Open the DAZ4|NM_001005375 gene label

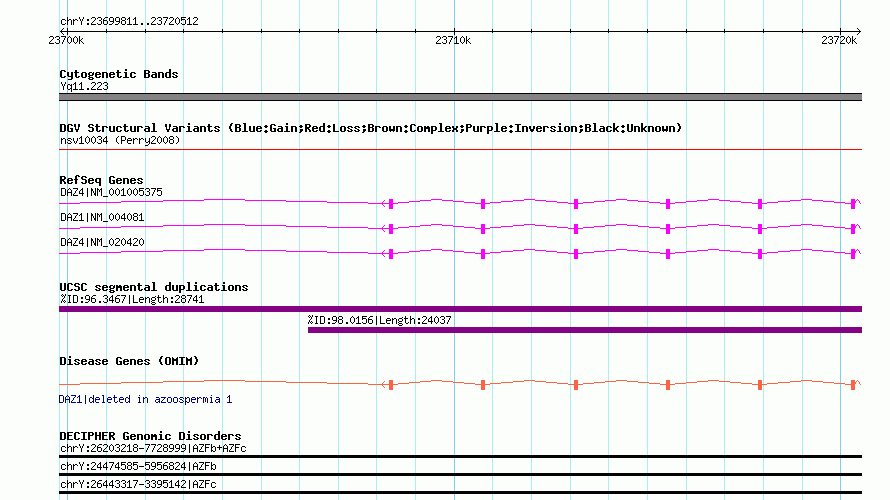click(x=111, y=192)
